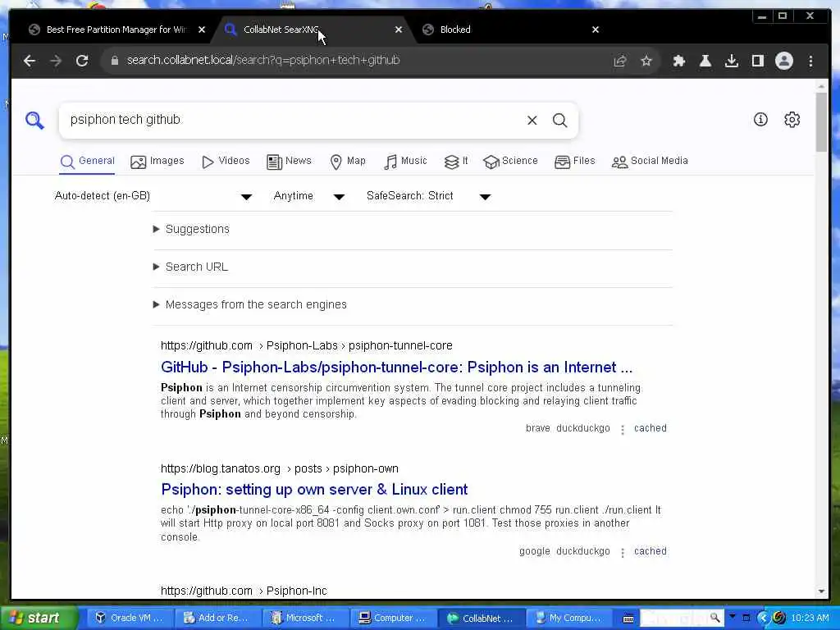Click the page vertical scrollbar thumb
Screen dimensions: 840x630
point(821,122)
